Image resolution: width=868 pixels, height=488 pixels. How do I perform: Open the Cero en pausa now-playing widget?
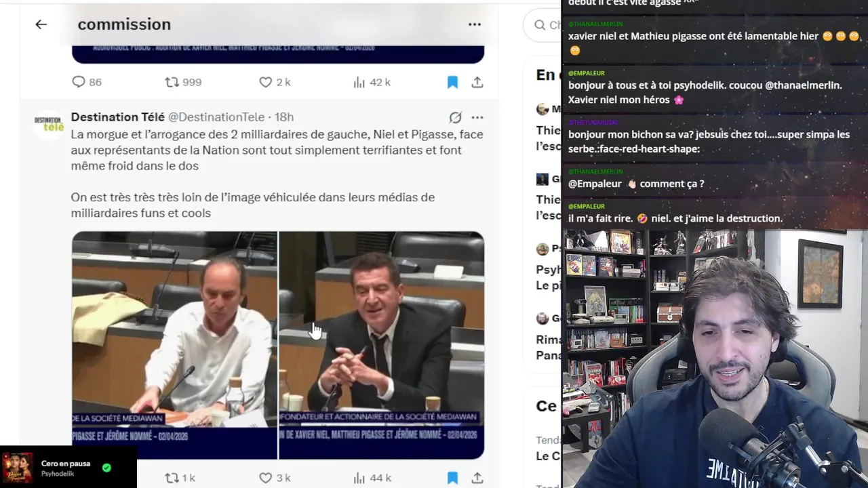pyautogui.click(x=68, y=468)
